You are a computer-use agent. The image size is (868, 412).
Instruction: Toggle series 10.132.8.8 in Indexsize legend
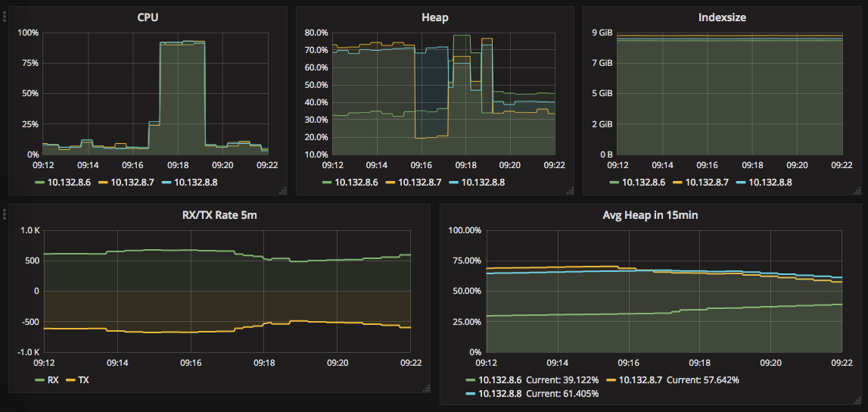coord(770,183)
